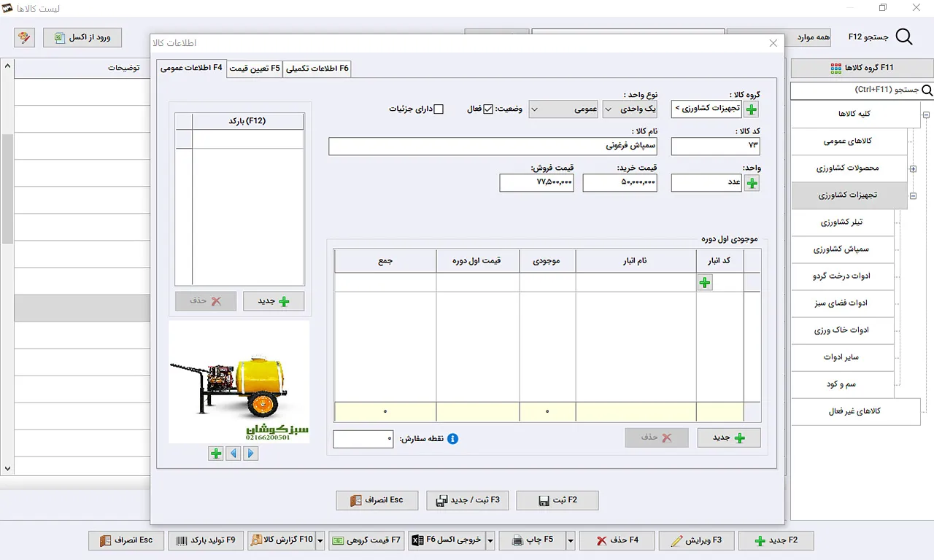
Task: Click خروجی اکسل F6 button
Action: click(447, 540)
